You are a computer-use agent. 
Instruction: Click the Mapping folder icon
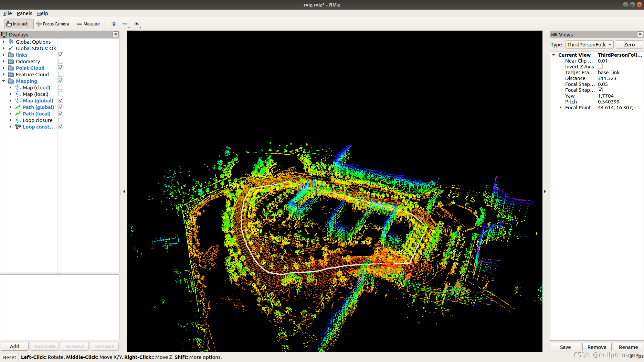point(11,81)
